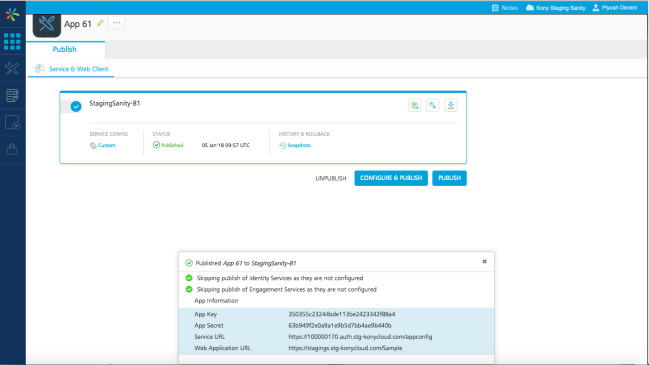Screen dimensions: 649x365
Task: Toggle the StagingSanity-81 environment checkmark
Action: tap(76, 106)
